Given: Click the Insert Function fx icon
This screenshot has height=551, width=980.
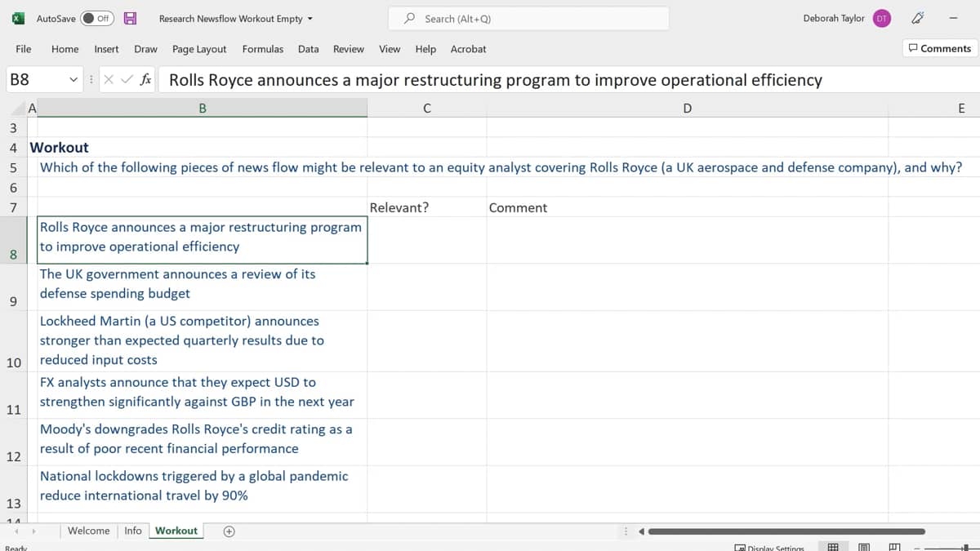Looking at the screenshot, I should coord(145,80).
